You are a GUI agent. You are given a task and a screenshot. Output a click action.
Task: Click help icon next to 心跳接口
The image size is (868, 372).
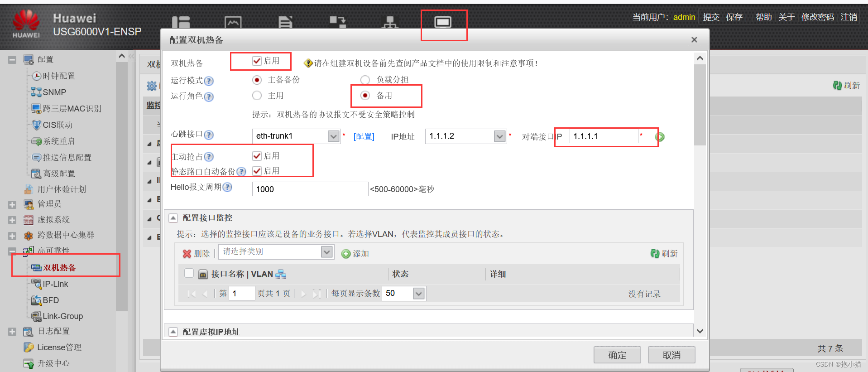209,135
